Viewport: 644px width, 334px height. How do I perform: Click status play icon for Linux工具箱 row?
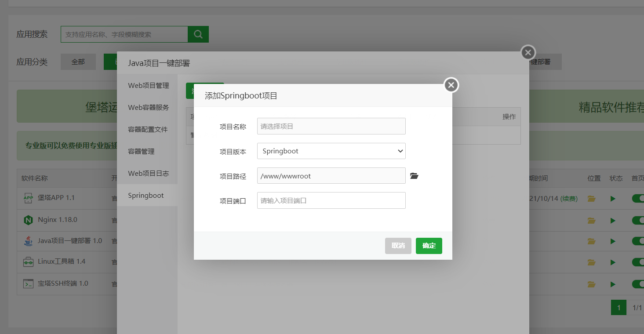click(x=613, y=262)
